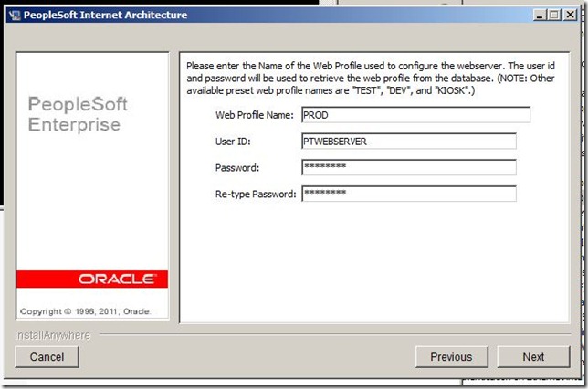Cancel the PeopleSoft installation

(x=47, y=357)
